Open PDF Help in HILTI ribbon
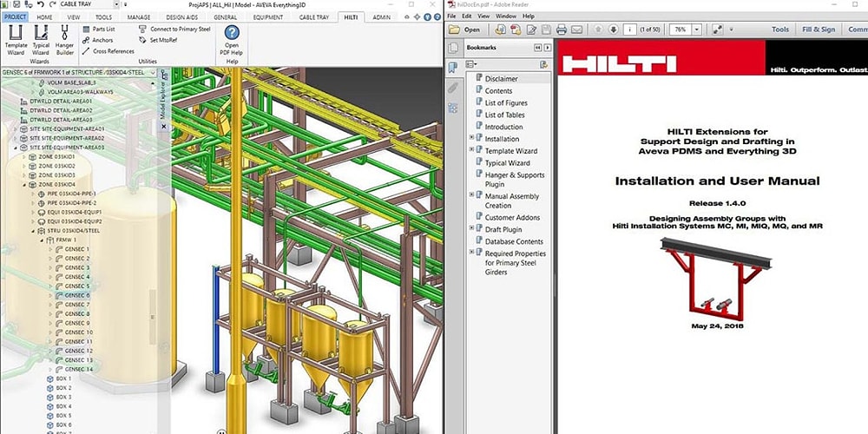The width and height of the screenshot is (868, 434). pyautogui.click(x=232, y=40)
